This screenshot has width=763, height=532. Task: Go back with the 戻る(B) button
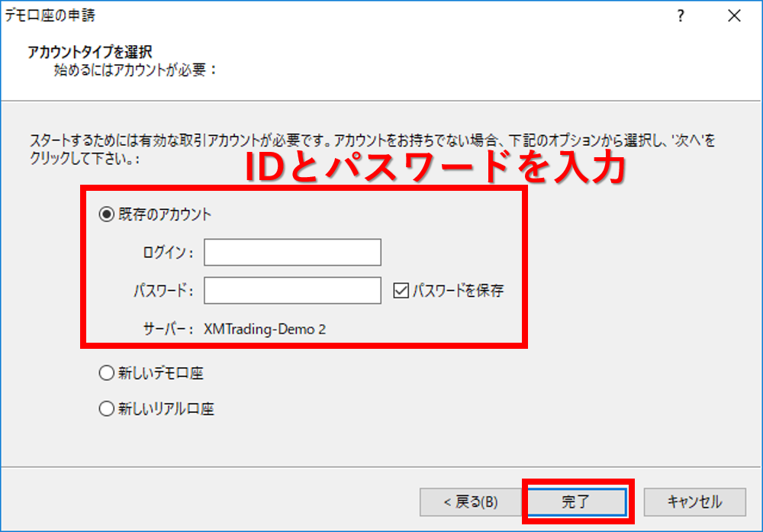pyautogui.click(x=470, y=501)
